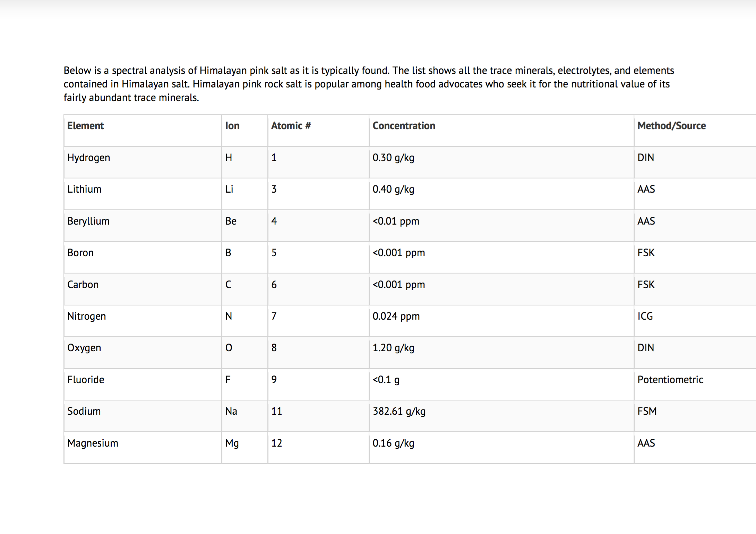Click the Method/Source column header
This screenshot has height=534, width=756.
point(671,126)
